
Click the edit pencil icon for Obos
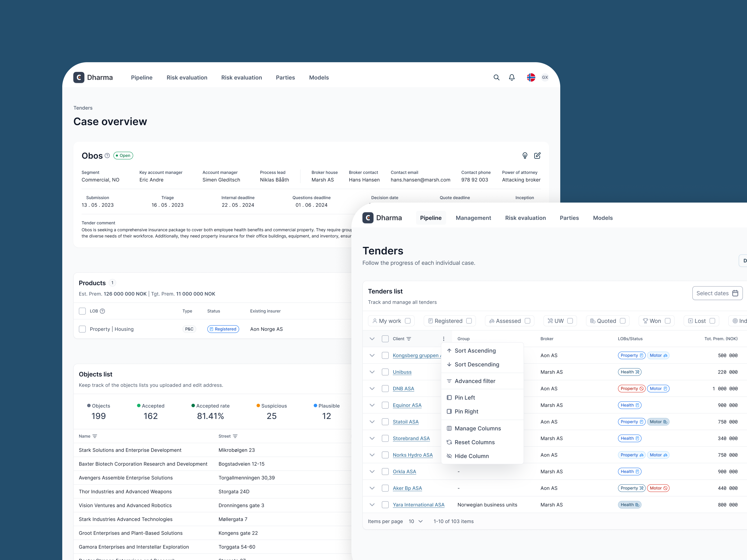point(537,156)
